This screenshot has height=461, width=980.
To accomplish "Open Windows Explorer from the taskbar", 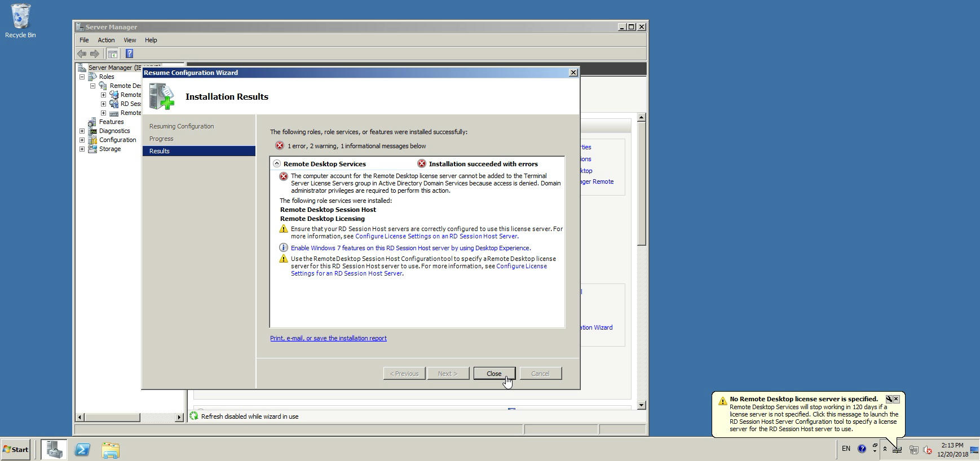I will point(111,450).
